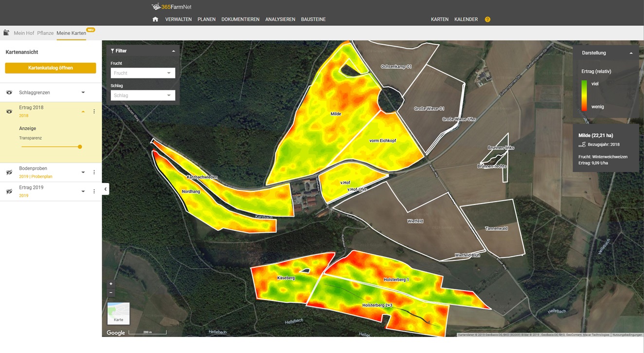Click the filter funnel icon in Filter panel
This screenshot has height=353, width=644.
click(113, 50)
